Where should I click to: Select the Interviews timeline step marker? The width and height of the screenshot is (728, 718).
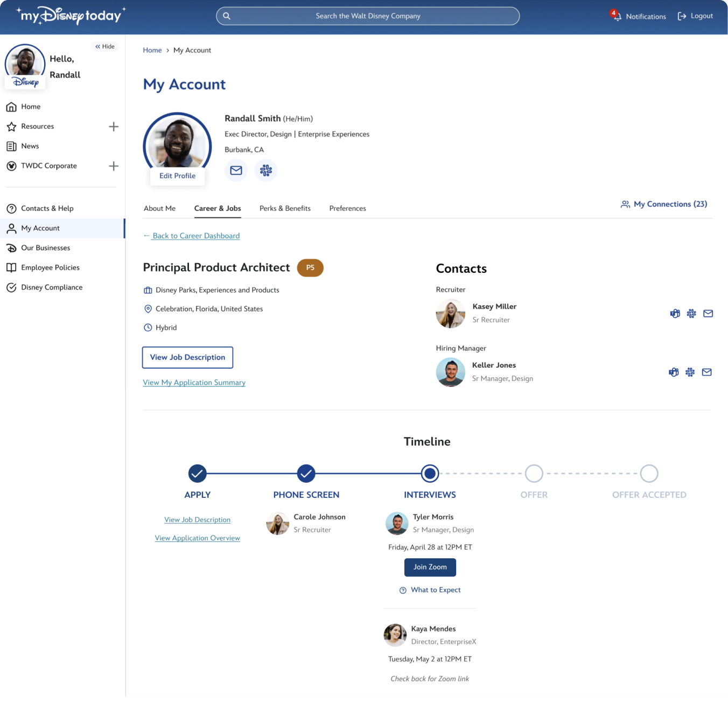[430, 474]
